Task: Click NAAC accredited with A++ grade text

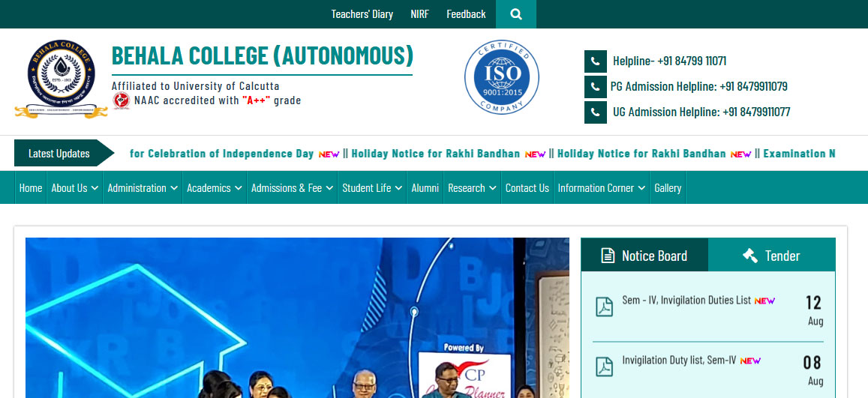Action: pyautogui.click(x=218, y=100)
